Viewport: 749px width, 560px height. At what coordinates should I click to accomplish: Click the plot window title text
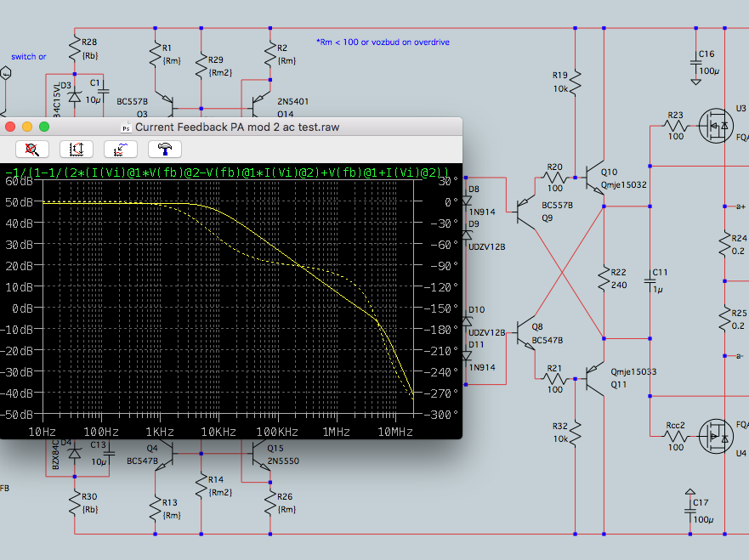tap(237, 127)
